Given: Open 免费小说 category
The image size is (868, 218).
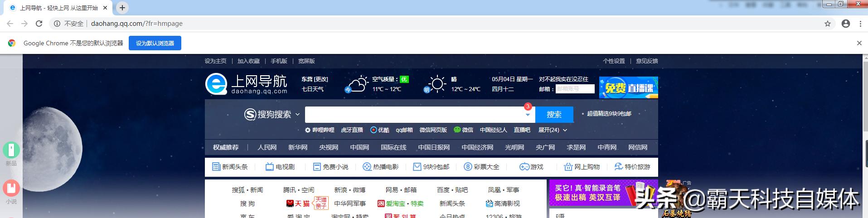Looking at the screenshot, I should coord(331,167).
